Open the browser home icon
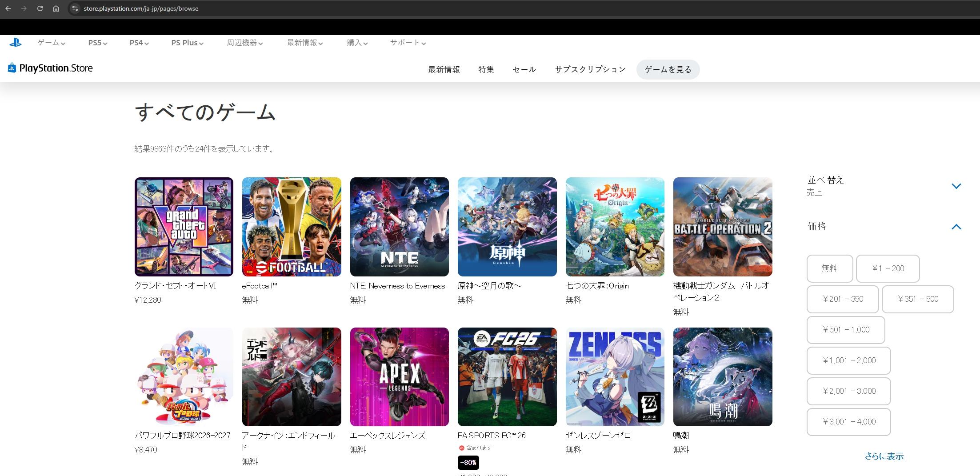980x476 pixels. pos(56,8)
